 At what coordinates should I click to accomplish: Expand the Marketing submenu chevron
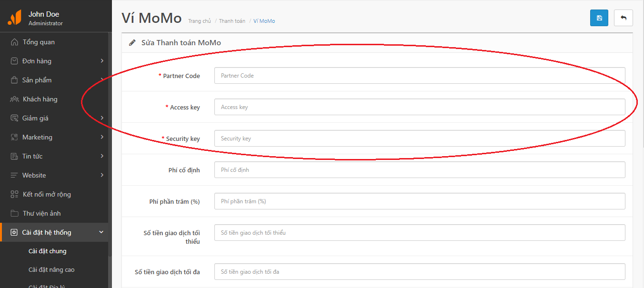[102, 137]
